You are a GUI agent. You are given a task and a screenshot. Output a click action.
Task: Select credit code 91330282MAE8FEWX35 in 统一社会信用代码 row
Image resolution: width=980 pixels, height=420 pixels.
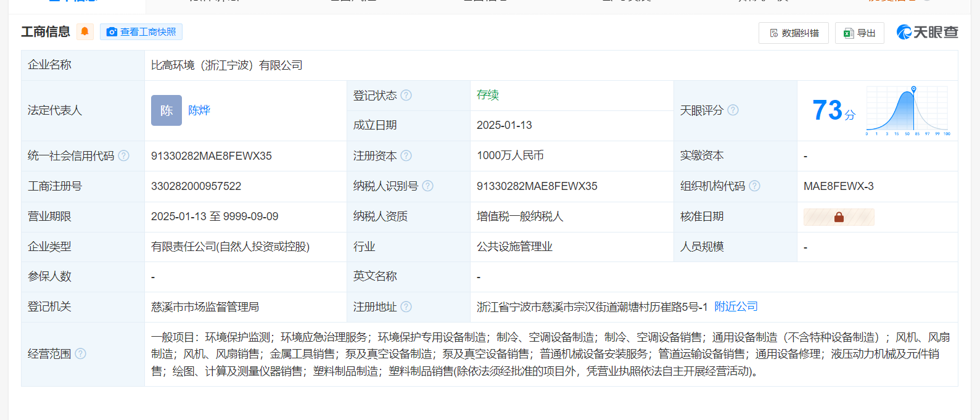click(x=212, y=156)
